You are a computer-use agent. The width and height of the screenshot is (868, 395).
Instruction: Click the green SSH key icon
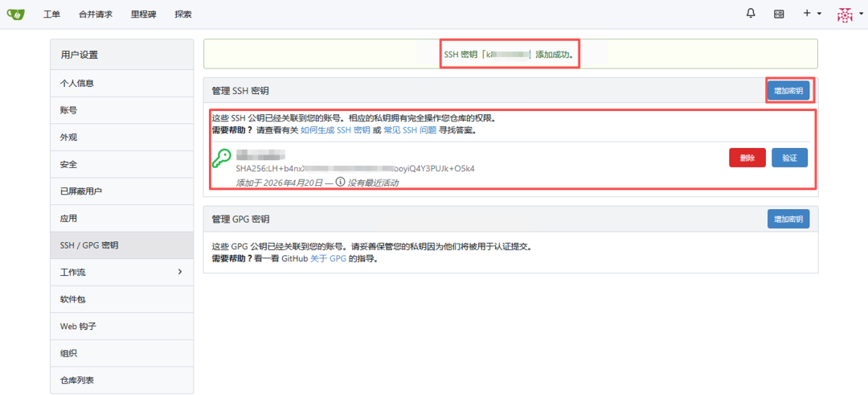coord(222,160)
